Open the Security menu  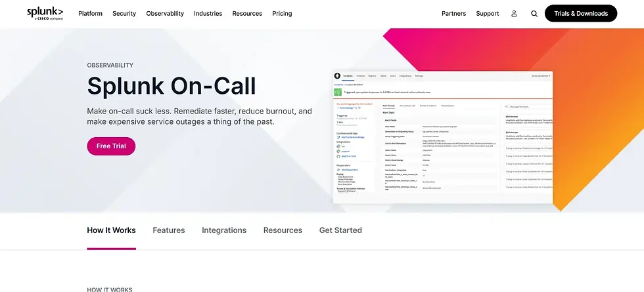click(x=124, y=14)
